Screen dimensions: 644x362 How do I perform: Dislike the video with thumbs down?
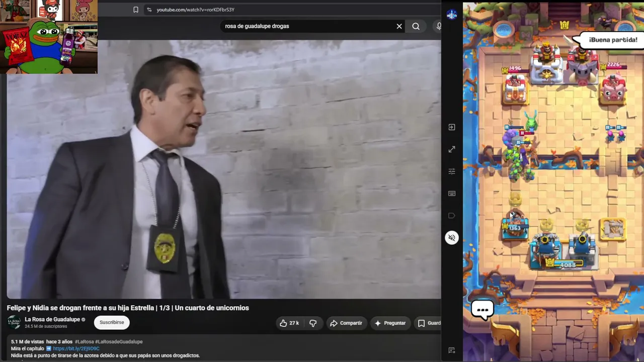coord(313,323)
